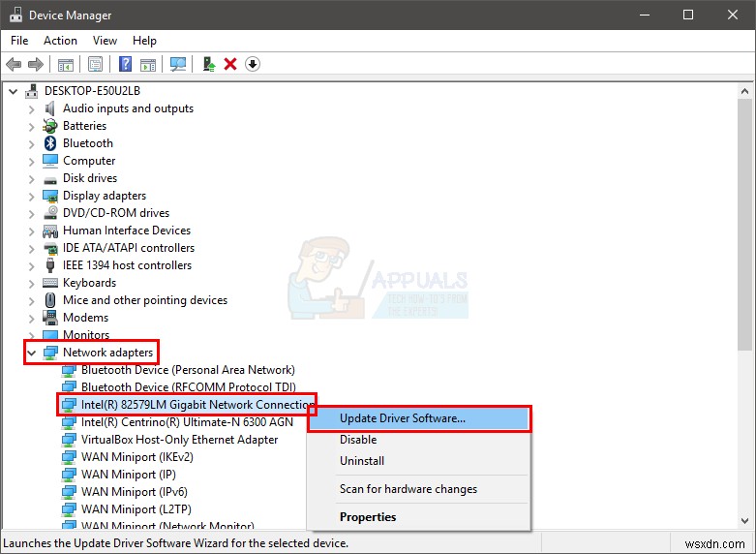
Task: Click the red X Uninstall toolbar icon
Action: (230, 64)
